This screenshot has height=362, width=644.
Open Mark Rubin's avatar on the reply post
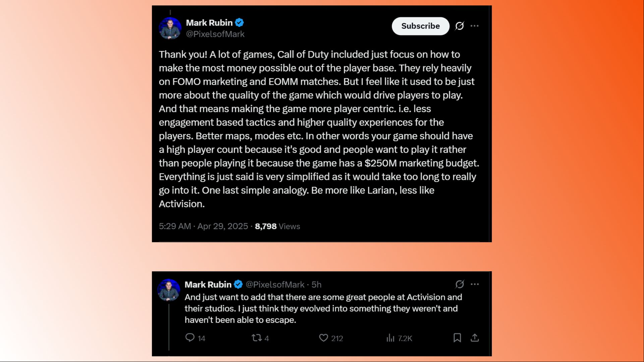[169, 290]
